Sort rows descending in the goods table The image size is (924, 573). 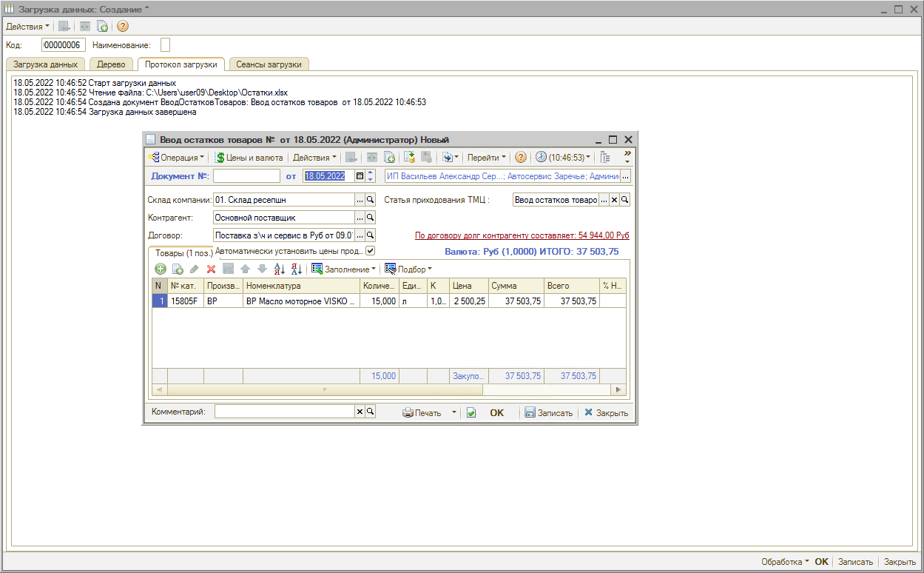[x=297, y=269]
